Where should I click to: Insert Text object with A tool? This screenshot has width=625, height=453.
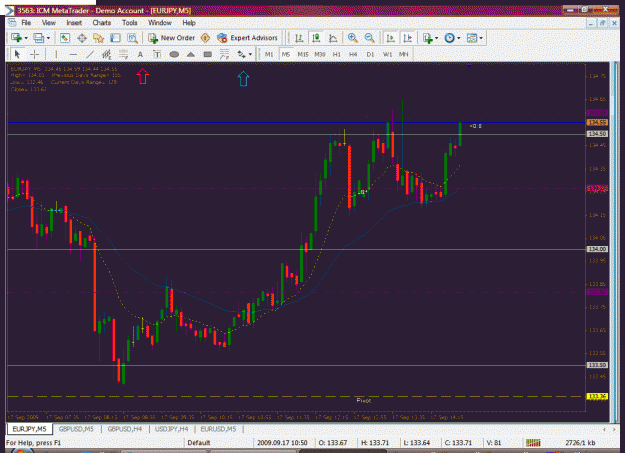(140, 54)
